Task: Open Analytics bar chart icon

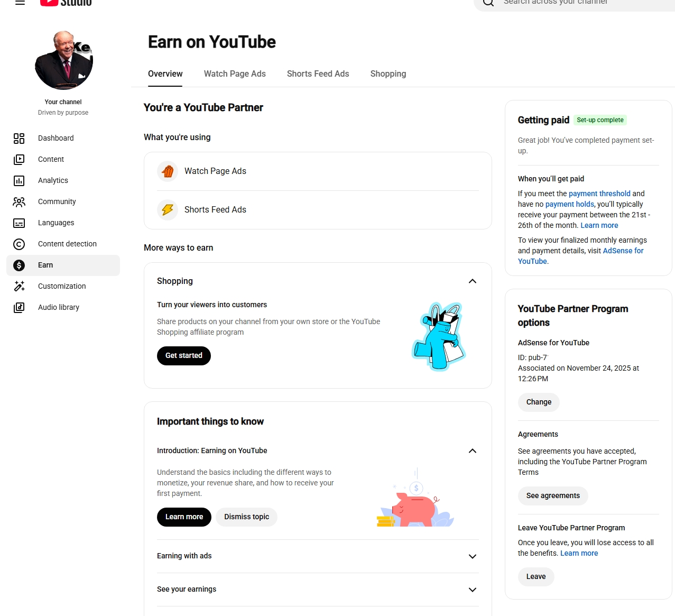Action: pyautogui.click(x=19, y=180)
